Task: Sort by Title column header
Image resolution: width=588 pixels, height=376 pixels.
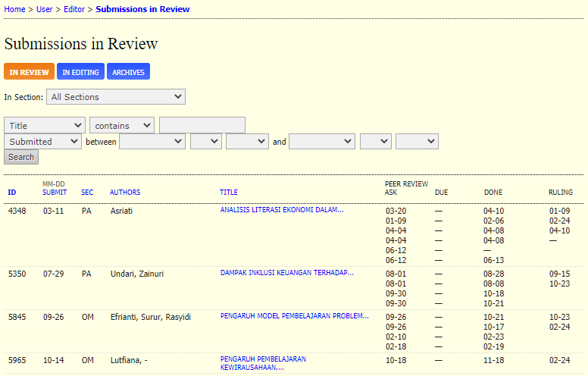Action: [229, 193]
